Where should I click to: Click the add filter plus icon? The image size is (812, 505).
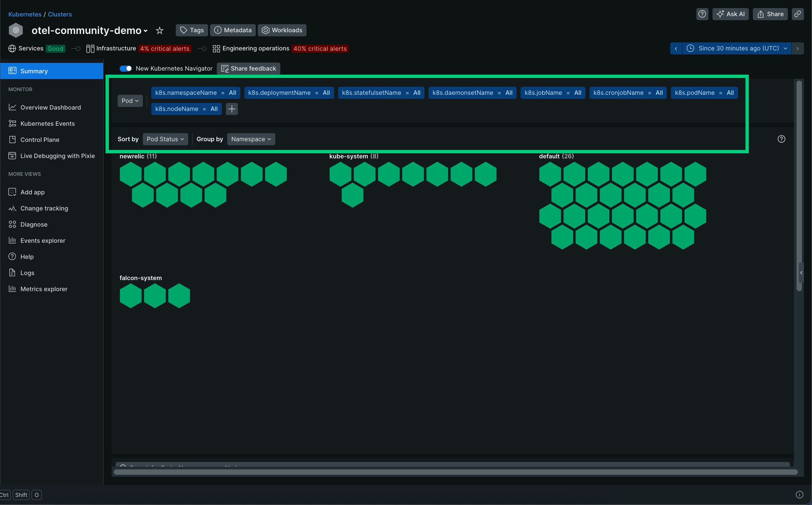pyautogui.click(x=232, y=109)
